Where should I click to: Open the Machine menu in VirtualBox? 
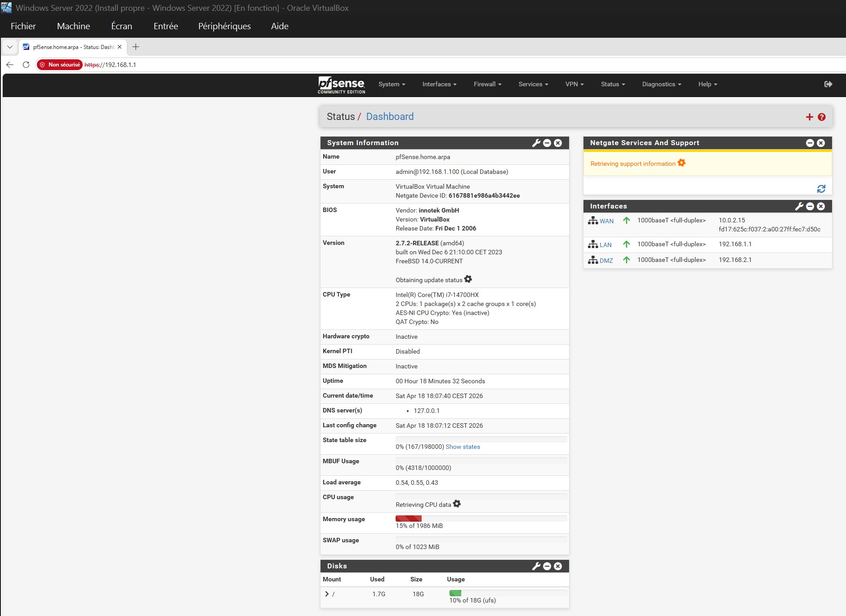pyautogui.click(x=73, y=26)
